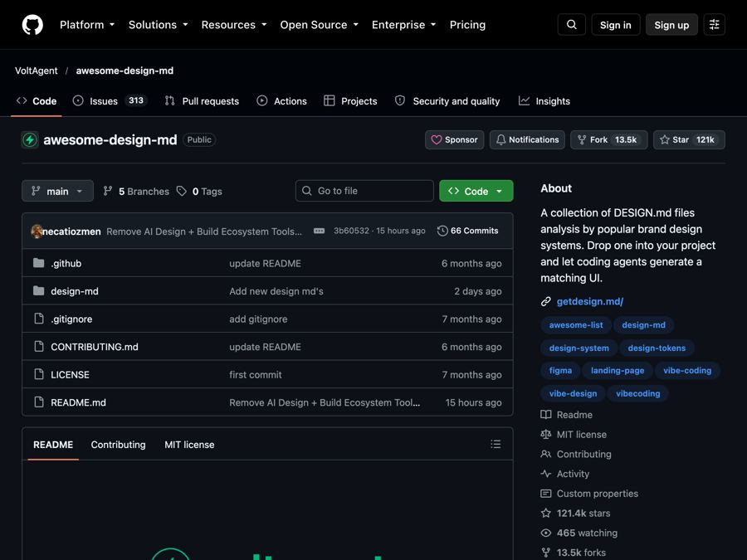Select the MIT license tab
This screenshot has width=747, height=560.
coord(189,445)
